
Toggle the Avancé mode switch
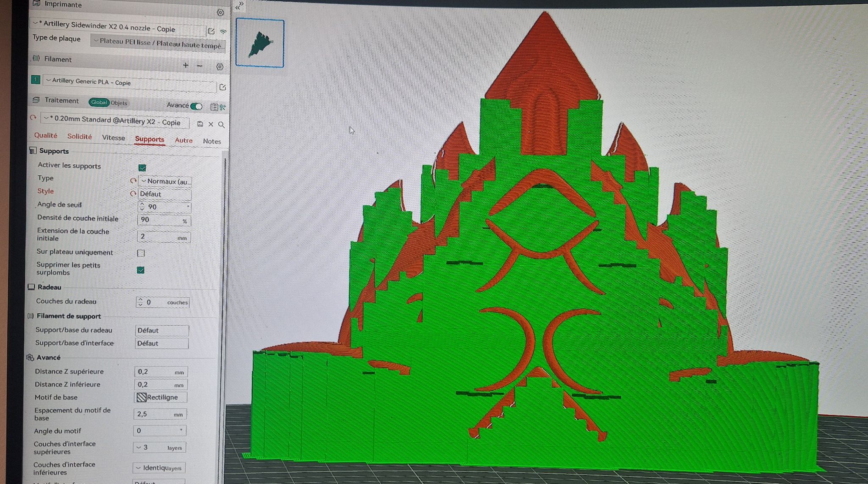pyautogui.click(x=196, y=106)
